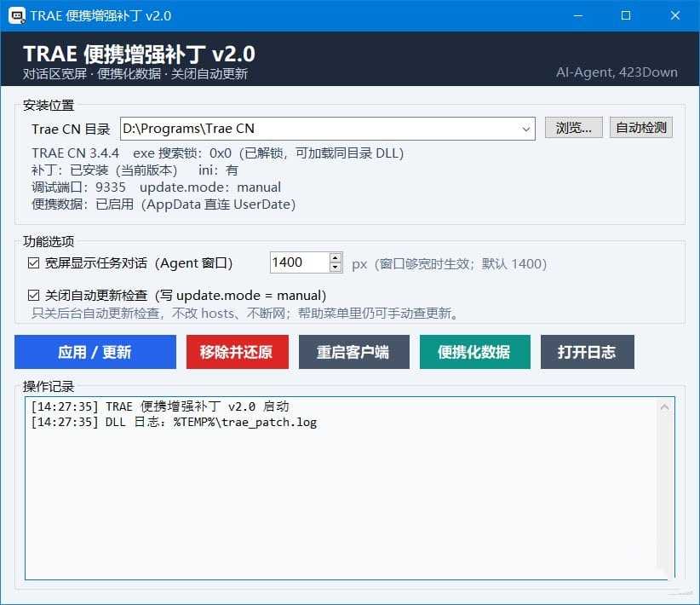Click the red 移除并还原 button
Viewport: 700px width, 605px height.
click(237, 352)
